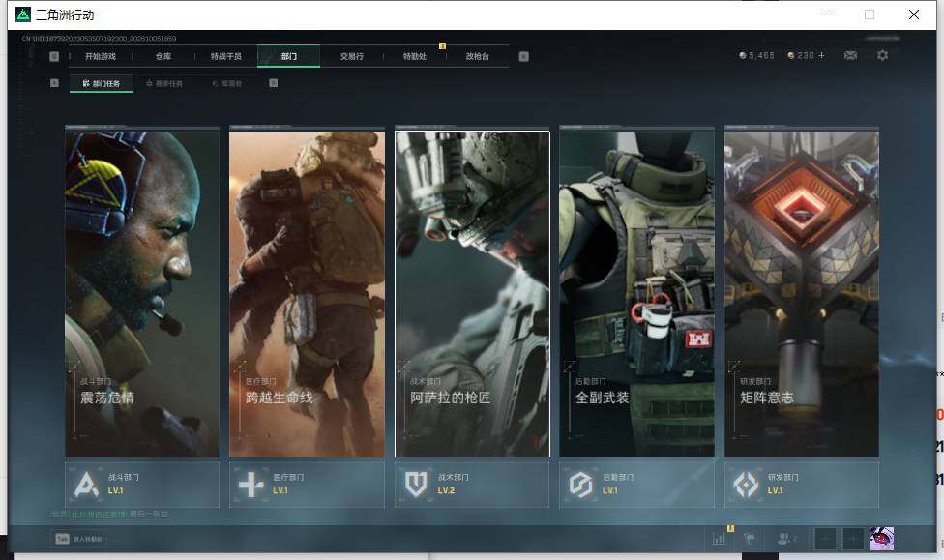Click the Tab key hint button
The height and width of the screenshot is (560, 944).
pyautogui.click(x=62, y=539)
